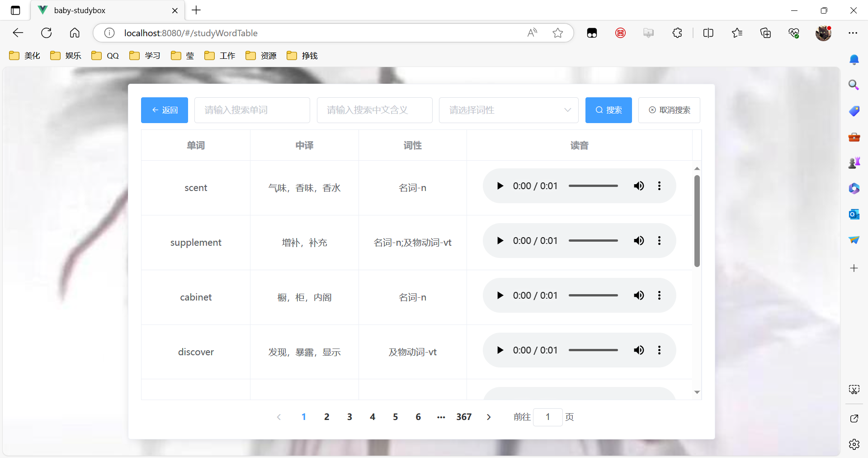
Task: View site information icon
Action: [x=109, y=33]
